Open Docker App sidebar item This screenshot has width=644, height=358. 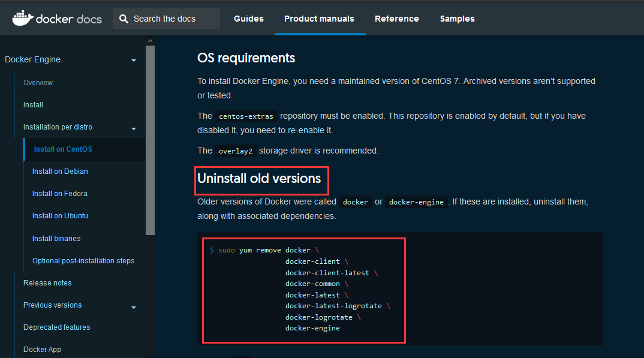pos(42,350)
